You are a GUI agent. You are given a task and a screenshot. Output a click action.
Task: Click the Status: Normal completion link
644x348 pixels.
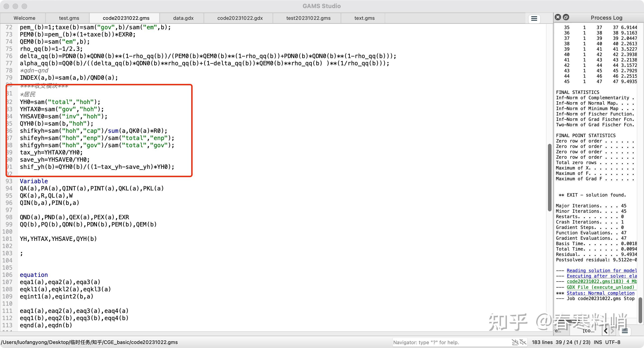[600, 293]
